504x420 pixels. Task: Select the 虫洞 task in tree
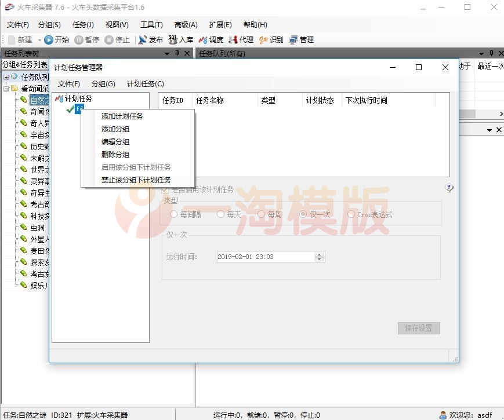point(37,228)
